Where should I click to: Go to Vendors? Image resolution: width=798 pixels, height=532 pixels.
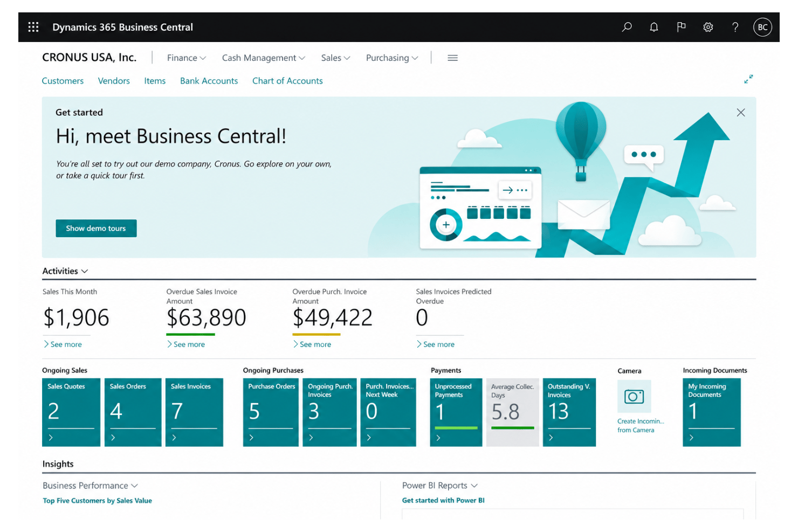click(114, 81)
